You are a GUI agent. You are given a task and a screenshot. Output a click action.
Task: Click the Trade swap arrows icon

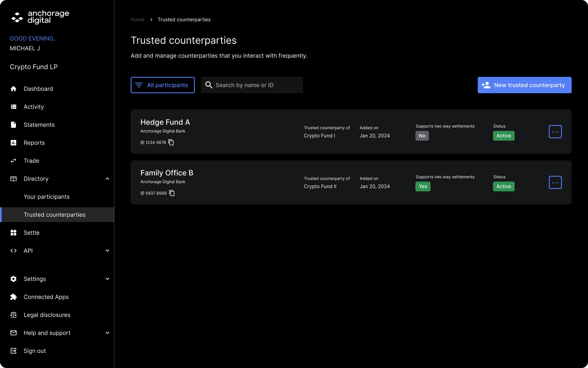14,161
